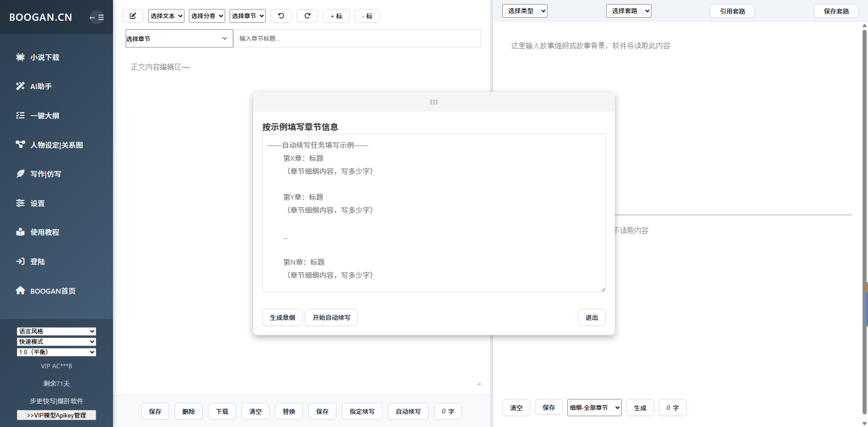Open 使用教程 from the sidebar menu
This screenshot has height=427, width=868.
44,232
